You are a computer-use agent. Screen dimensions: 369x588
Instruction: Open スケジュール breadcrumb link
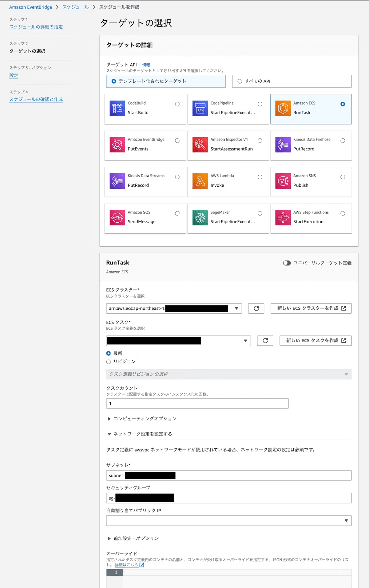(x=76, y=7)
